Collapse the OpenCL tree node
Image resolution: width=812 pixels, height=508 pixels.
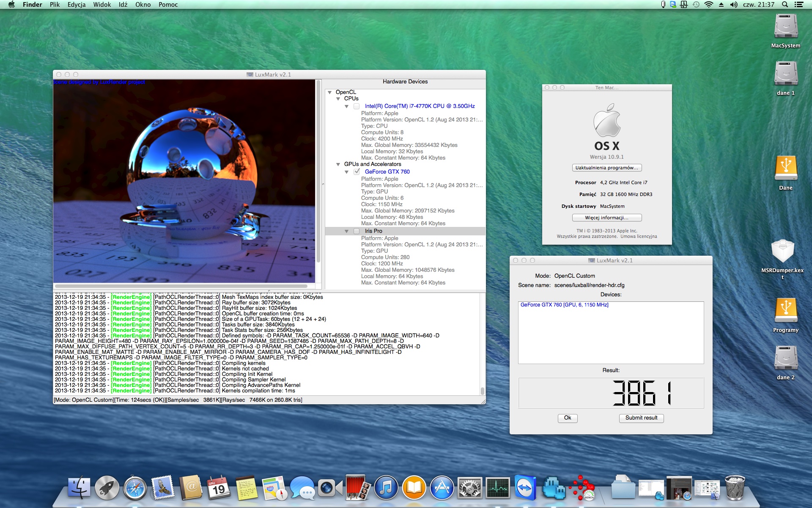tap(329, 92)
